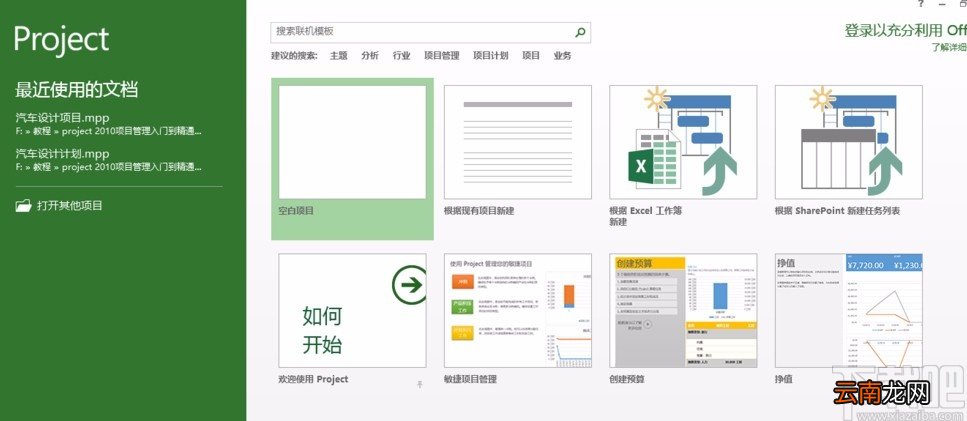
Task: Select suggested search 主题
Action: pos(339,55)
